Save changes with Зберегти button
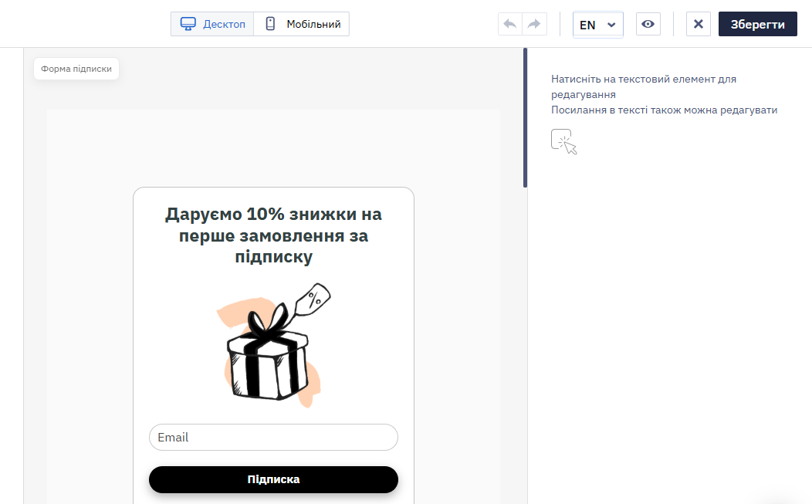Image resolution: width=812 pixels, height=504 pixels. click(x=758, y=25)
